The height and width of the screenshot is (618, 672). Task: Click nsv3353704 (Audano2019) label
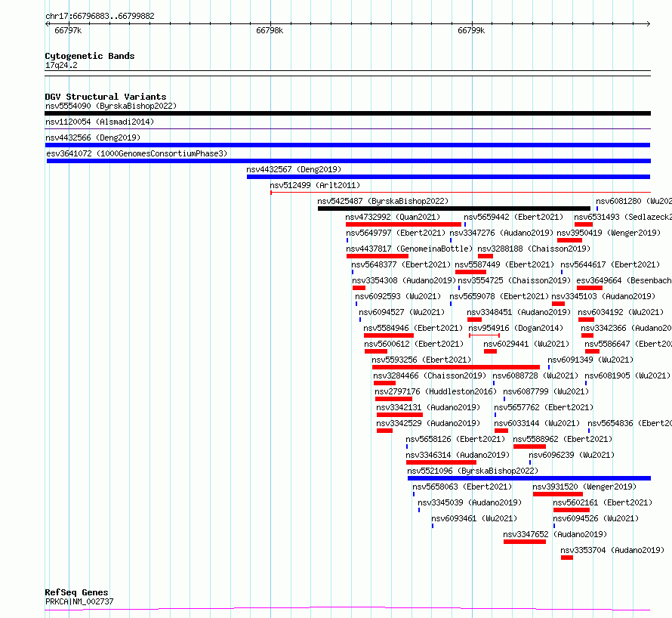pyautogui.click(x=612, y=550)
